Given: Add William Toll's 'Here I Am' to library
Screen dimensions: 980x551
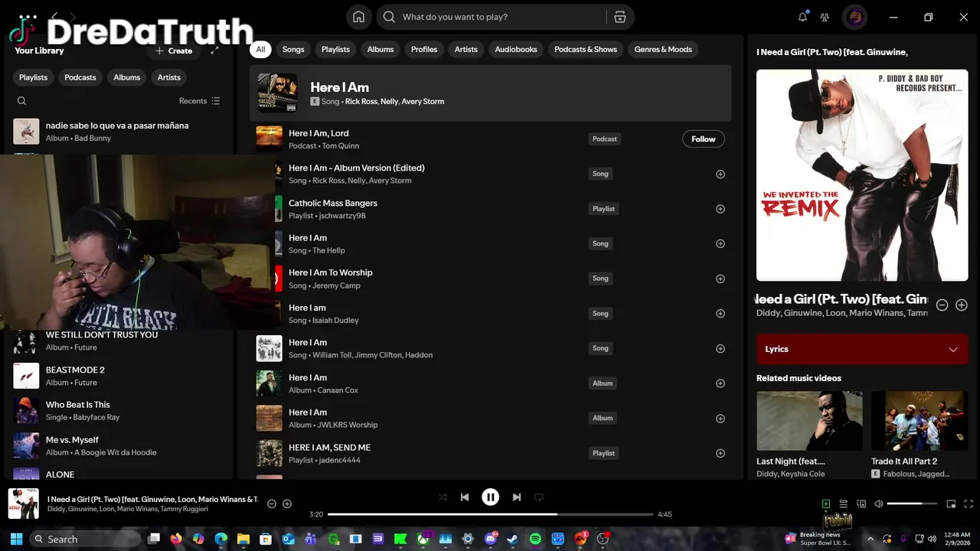Looking at the screenshot, I should (x=720, y=349).
